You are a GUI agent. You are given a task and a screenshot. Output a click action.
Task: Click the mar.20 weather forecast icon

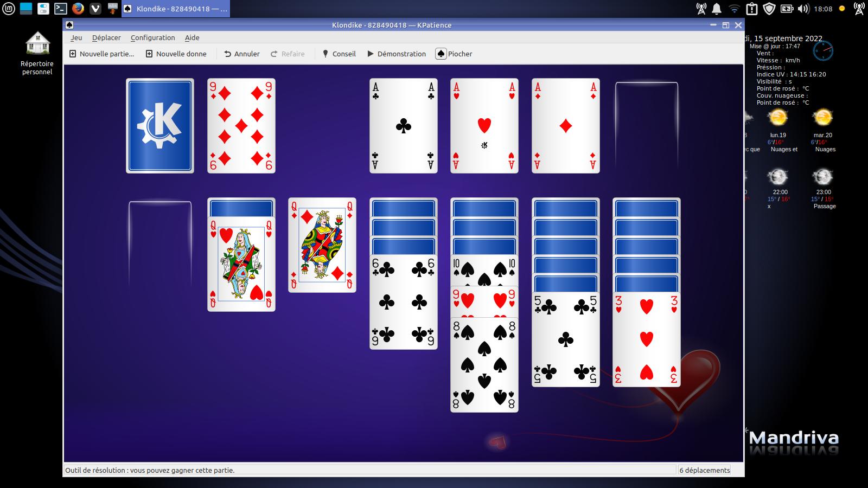point(823,118)
